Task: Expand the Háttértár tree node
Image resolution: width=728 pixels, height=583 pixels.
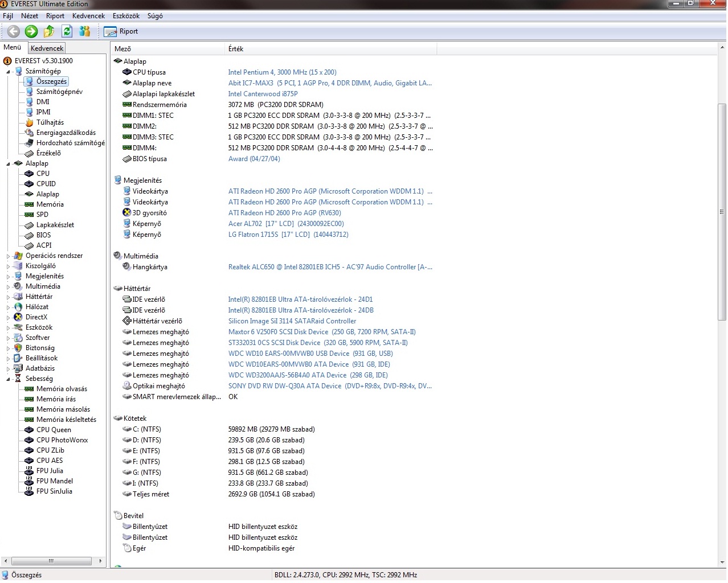Action: coord(9,297)
